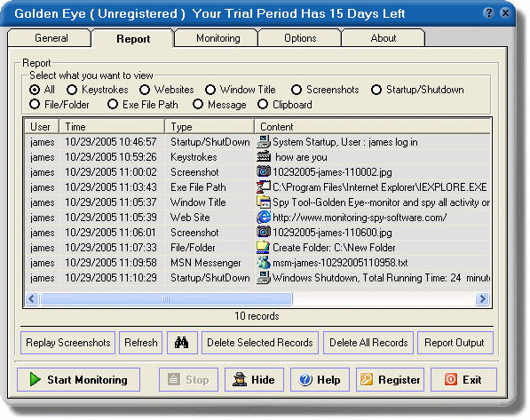The image size is (530, 420).
Task: Click the Register button with key icon
Action: tap(390, 380)
